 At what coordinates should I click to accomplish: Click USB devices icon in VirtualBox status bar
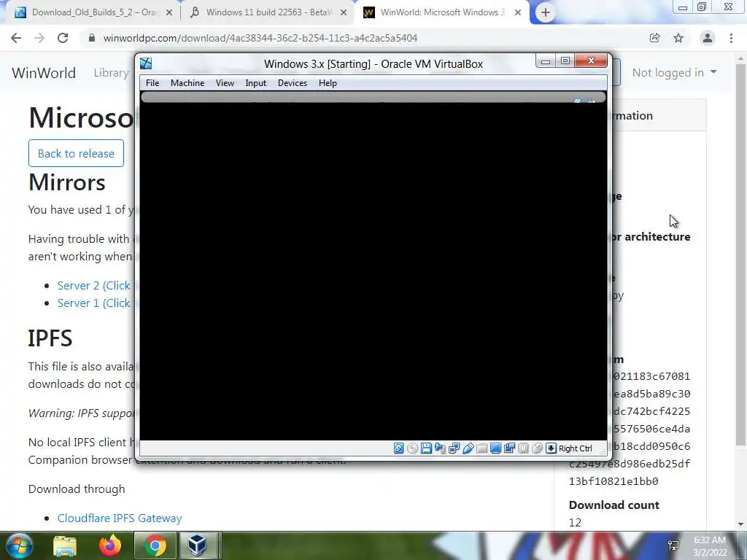coord(468,448)
